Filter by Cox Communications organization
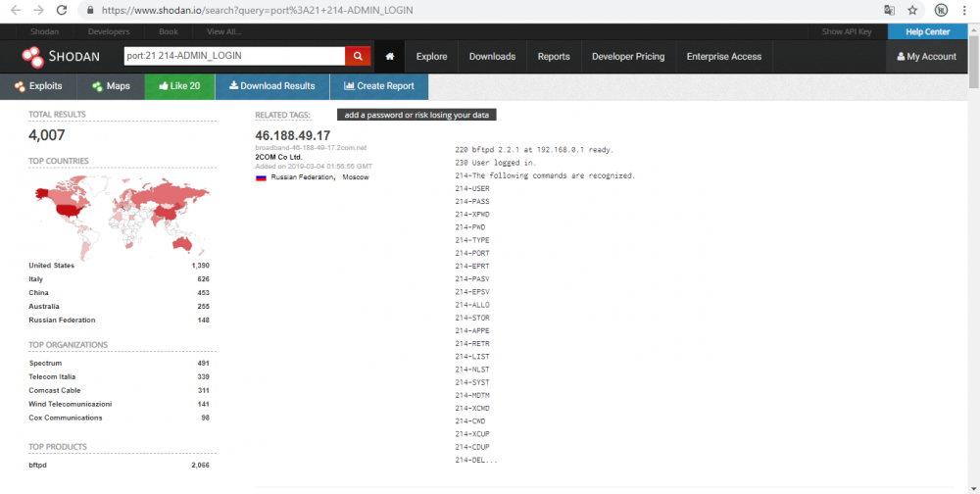 (x=65, y=419)
